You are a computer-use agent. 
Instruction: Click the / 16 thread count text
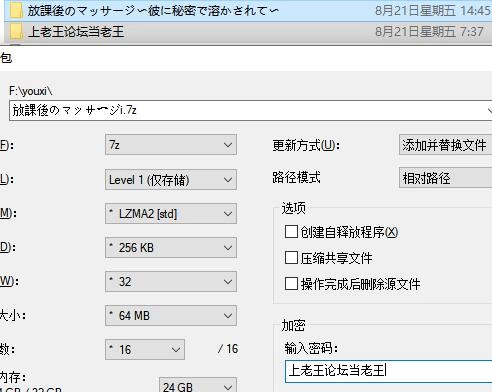click(228, 349)
